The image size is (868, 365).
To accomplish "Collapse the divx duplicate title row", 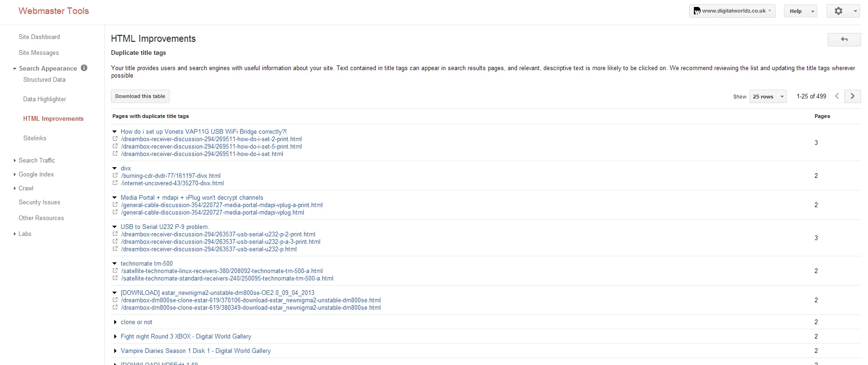I will (115, 168).
